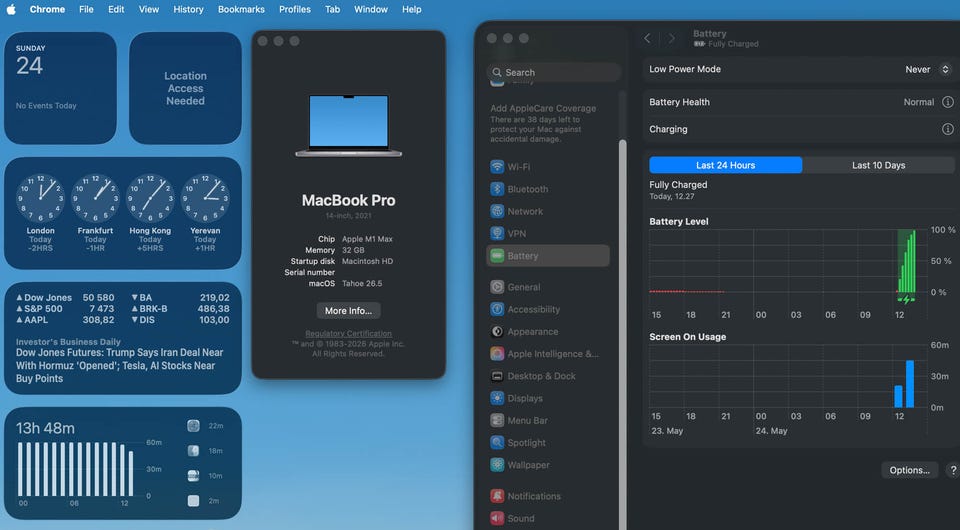Switch to the Last 24 Hours tab
Screen dimensions: 960x530
click(726, 165)
